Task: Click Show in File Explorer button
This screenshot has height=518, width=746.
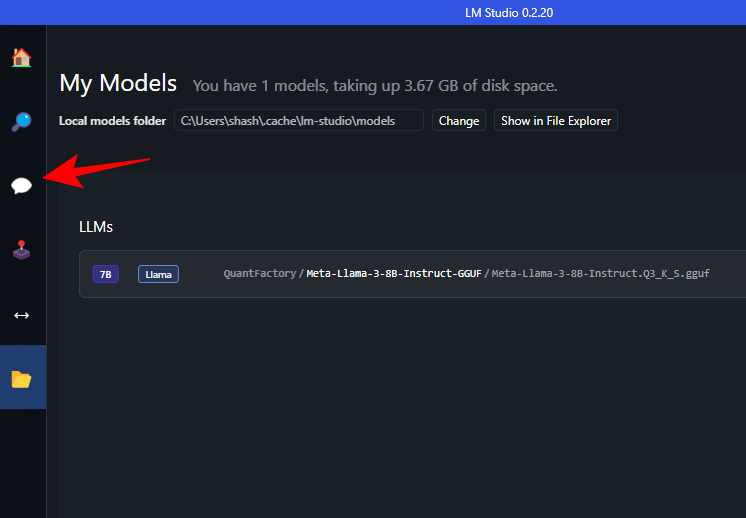Action: (x=556, y=121)
